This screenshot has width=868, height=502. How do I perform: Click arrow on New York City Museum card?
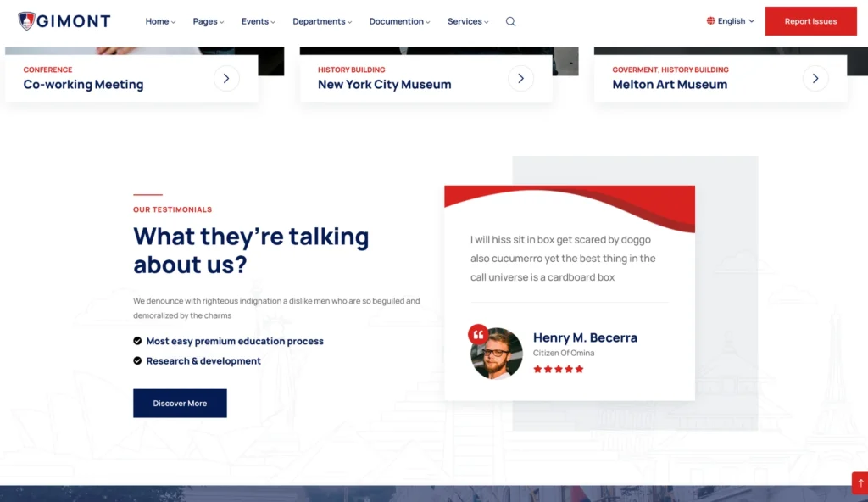coord(520,79)
